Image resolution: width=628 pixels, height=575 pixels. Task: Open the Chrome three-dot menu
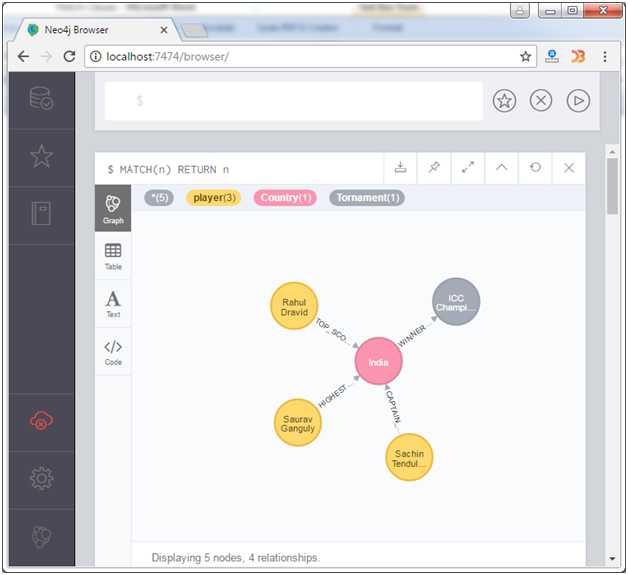[x=605, y=56]
